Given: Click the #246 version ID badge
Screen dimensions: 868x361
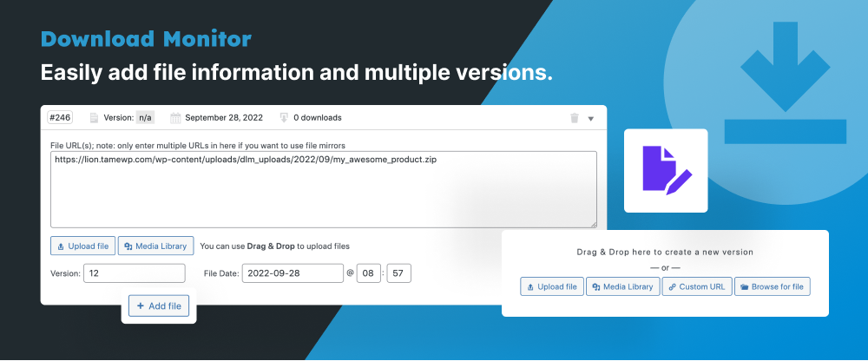Looking at the screenshot, I should pyautogui.click(x=61, y=118).
